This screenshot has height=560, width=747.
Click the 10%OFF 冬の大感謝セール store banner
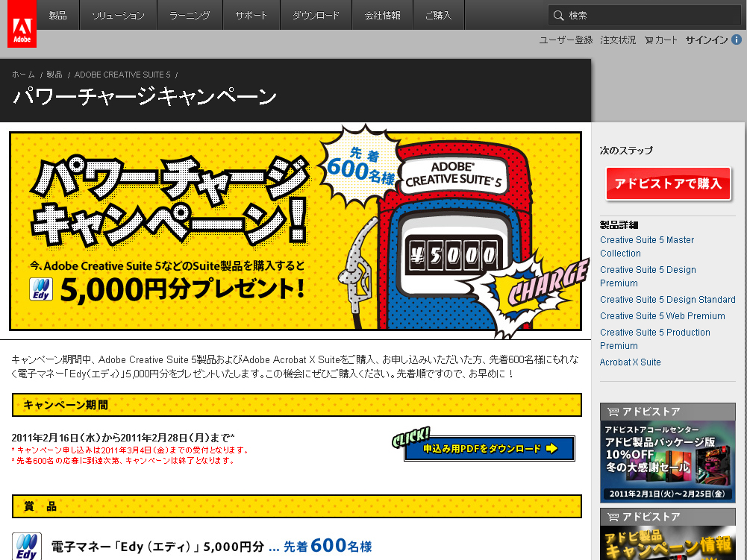667,462
